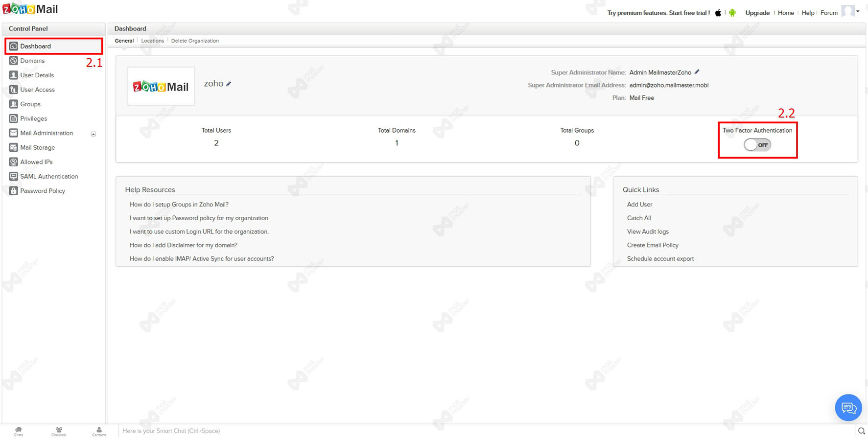This screenshot has height=438, width=868.
Task: Toggle Two Factor Authentication switch
Action: (757, 145)
